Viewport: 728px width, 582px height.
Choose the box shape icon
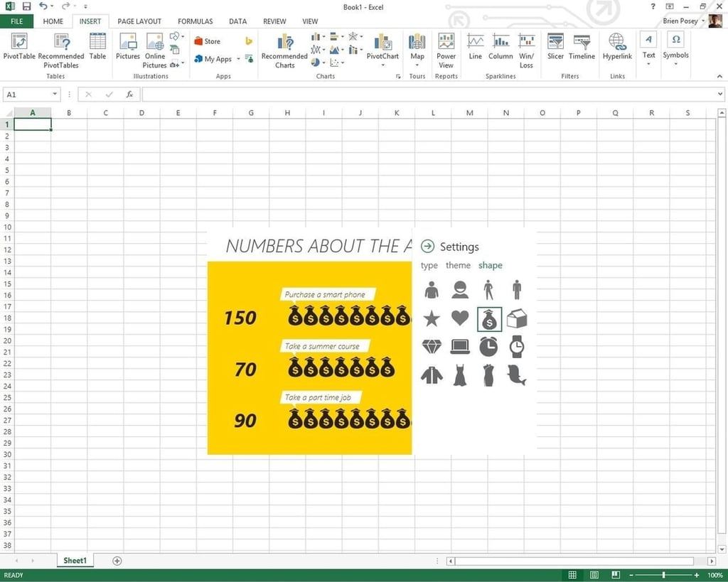[517, 319]
